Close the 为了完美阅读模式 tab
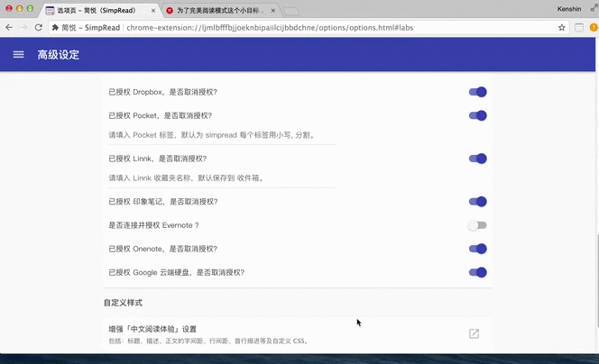Screen dimensions: 599x364 point(272,11)
